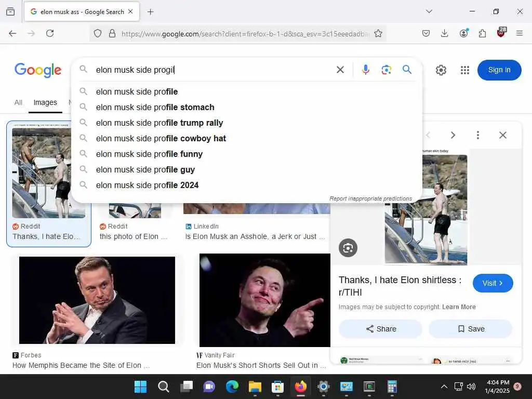
Task: Select suggestion 'side profile guy'
Action: click(x=247, y=170)
